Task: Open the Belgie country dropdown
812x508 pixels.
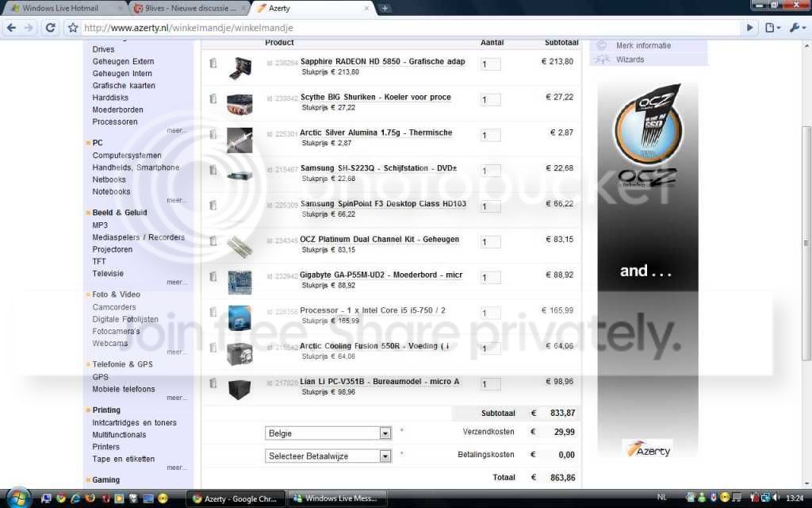Action: click(327, 433)
